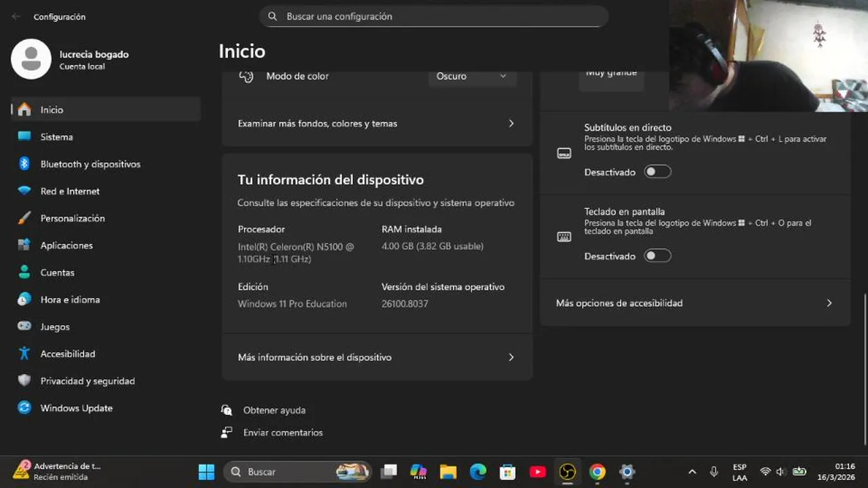Image resolution: width=868 pixels, height=488 pixels.
Task: Open the Copilot taskbar icon
Action: tap(418, 472)
